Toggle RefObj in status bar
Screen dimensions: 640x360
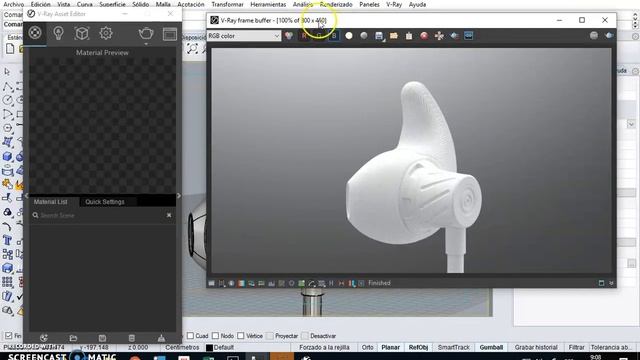(418, 347)
